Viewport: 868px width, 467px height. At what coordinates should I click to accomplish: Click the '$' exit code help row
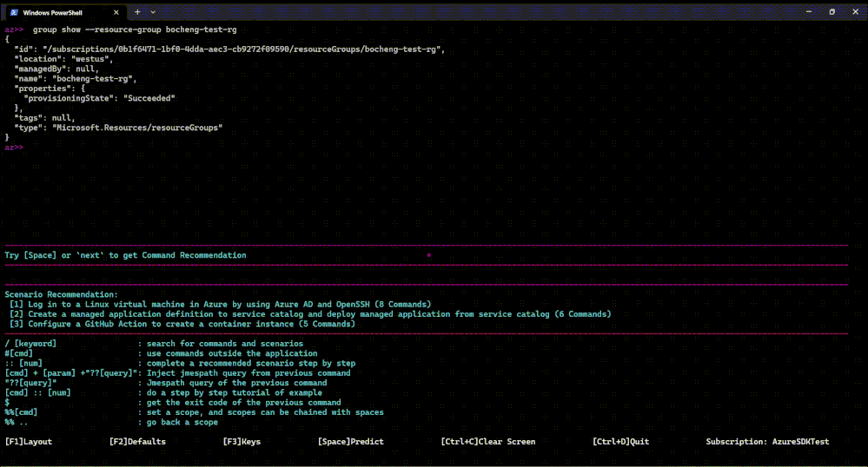tap(173, 402)
